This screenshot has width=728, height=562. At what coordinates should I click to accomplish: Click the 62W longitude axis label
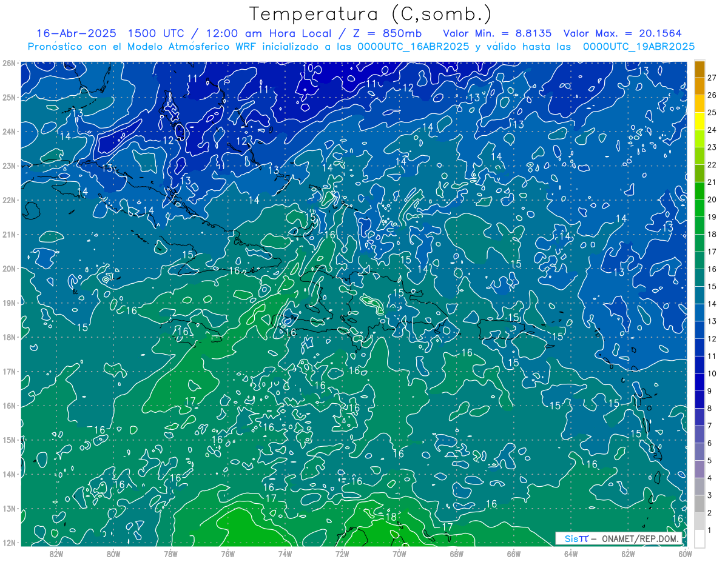[x=628, y=554]
